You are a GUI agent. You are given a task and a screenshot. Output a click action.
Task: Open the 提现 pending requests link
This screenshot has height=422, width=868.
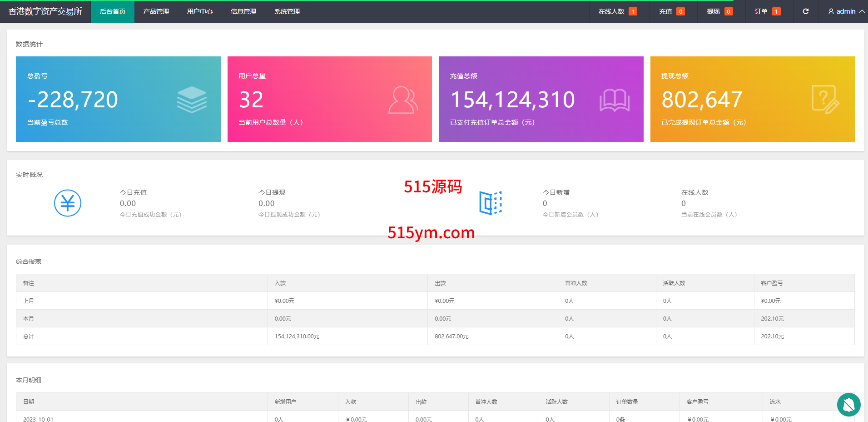[x=719, y=11]
